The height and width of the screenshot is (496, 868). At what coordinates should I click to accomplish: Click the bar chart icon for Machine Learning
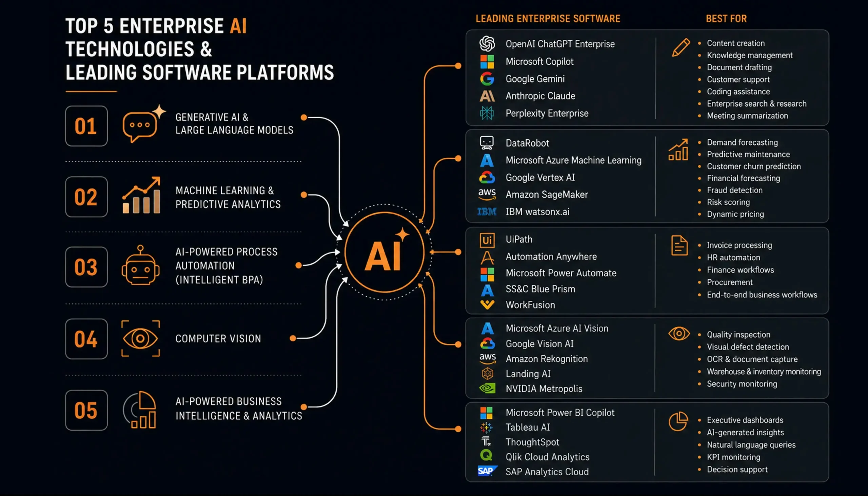point(141,195)
